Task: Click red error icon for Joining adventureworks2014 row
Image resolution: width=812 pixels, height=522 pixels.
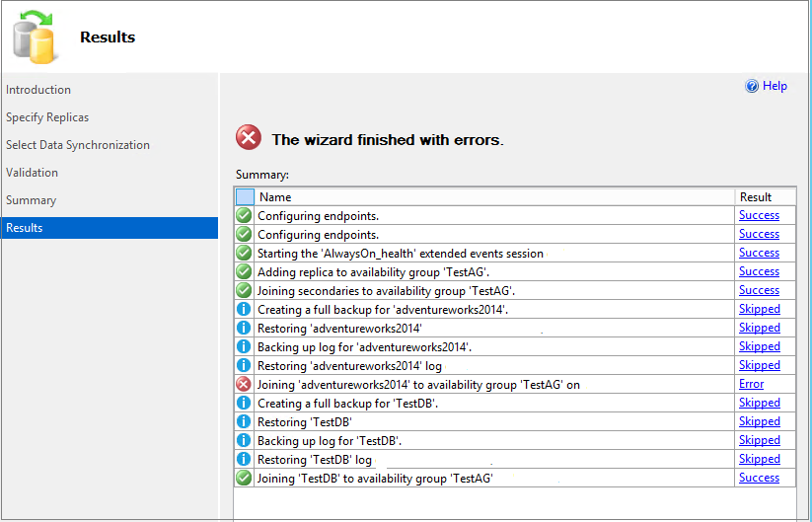Action: (244, 384)
